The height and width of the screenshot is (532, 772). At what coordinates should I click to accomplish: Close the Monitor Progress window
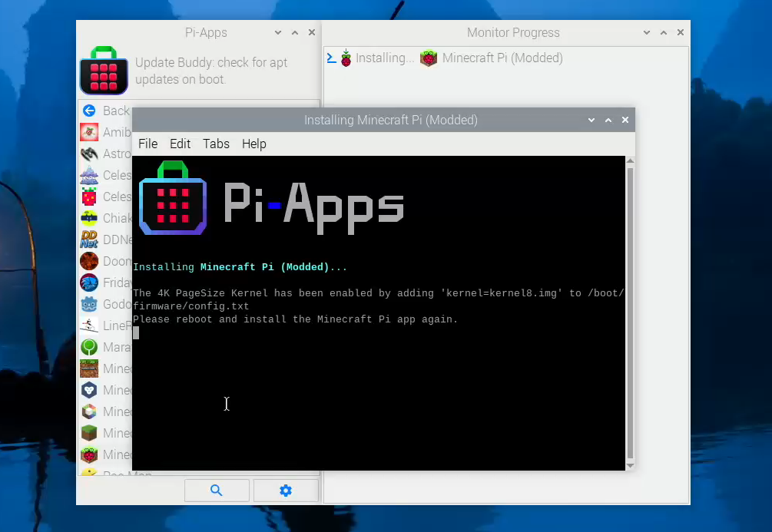pyautogui.click(x=681, y=32)
